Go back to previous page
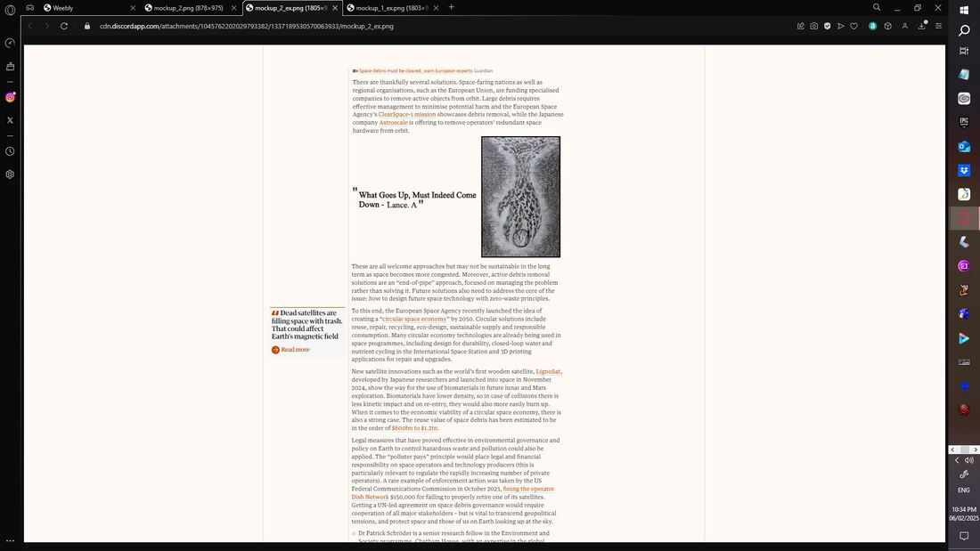This screenshot has width=980, height=551. [x=30, y=26]
